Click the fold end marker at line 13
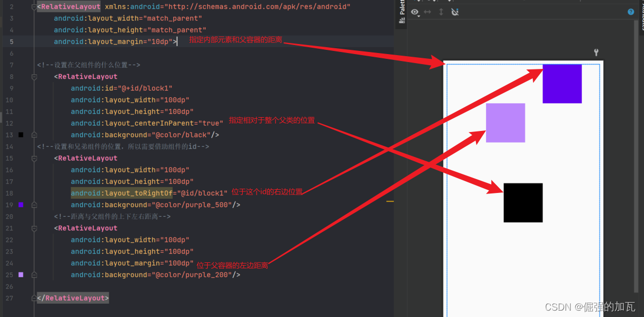 [34, 135]
